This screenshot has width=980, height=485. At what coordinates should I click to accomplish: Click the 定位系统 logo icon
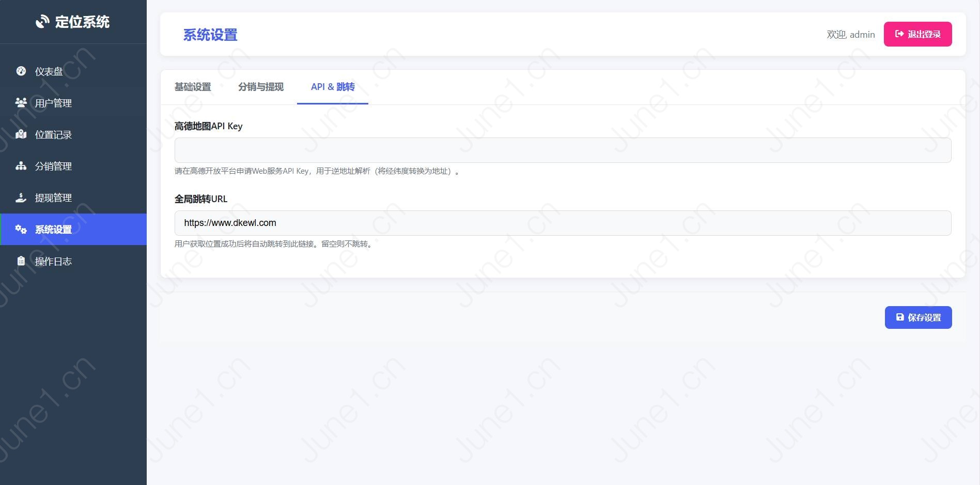[42, 22]
